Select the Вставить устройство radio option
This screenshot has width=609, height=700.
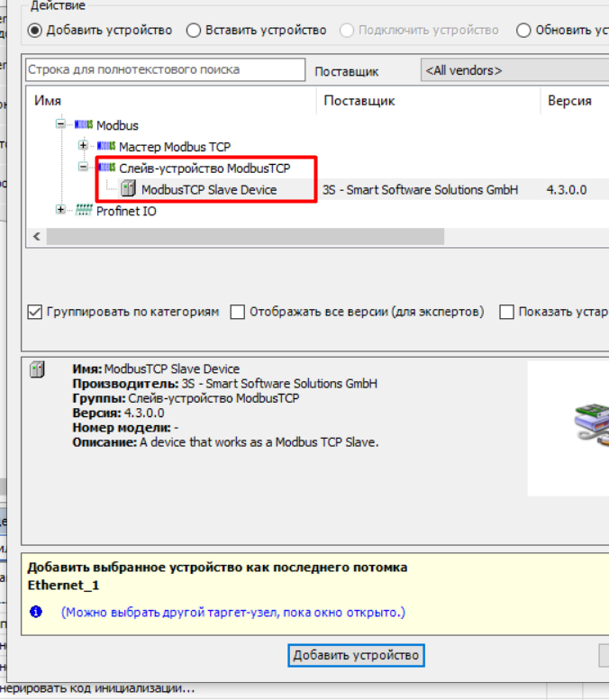tap(193, 31)
